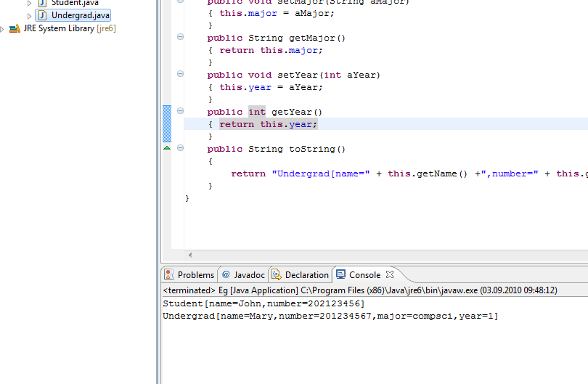Click the Javadoc @ icon
This screenshot has height=384, width=588.
pyautogui.click(x=226, y=274)
